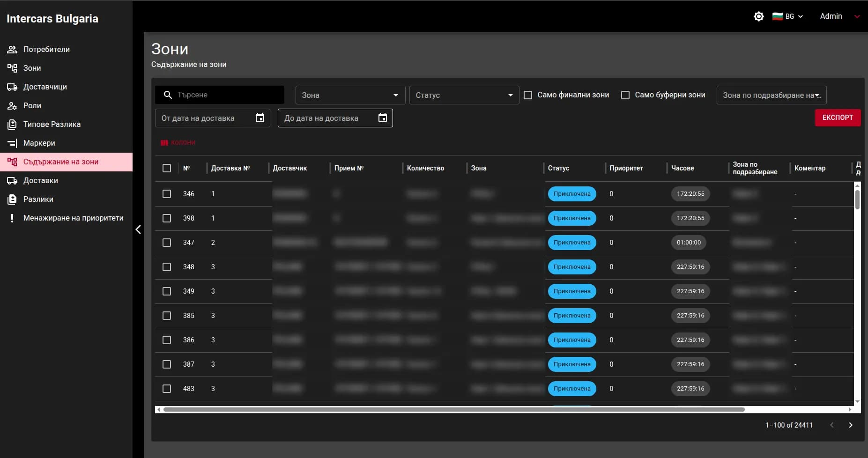Click the Менажиране на приоритети exclamation icon
Viewport: 868px width, 458px height.
(x=12, y=218)
